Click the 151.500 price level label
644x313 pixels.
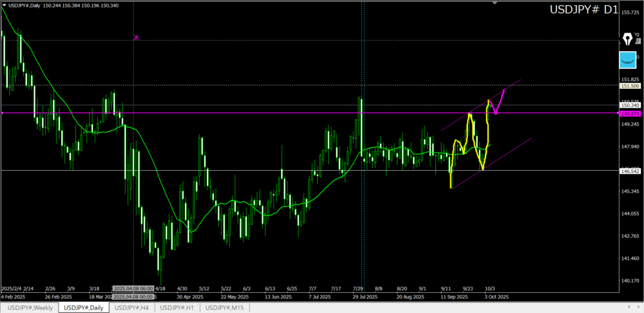(630, 86)
